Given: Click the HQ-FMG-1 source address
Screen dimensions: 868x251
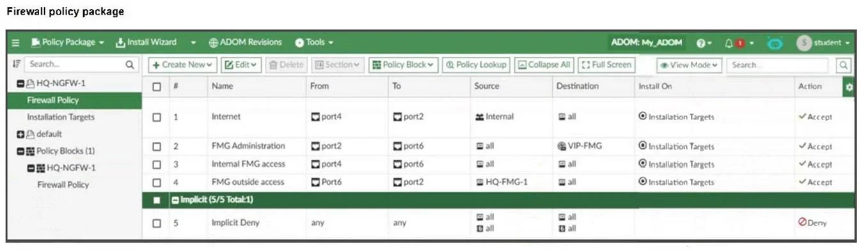Looking at the screenshot, I should [502, 182].
